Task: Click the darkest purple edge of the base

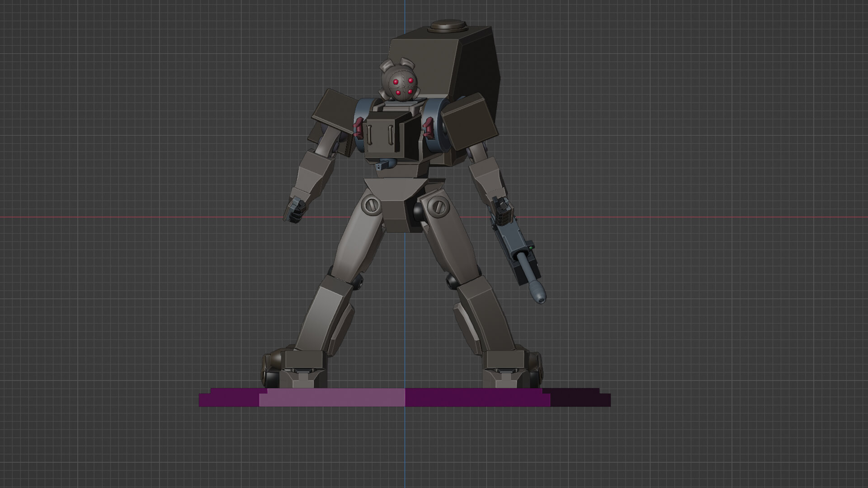Action: point(581,399)
